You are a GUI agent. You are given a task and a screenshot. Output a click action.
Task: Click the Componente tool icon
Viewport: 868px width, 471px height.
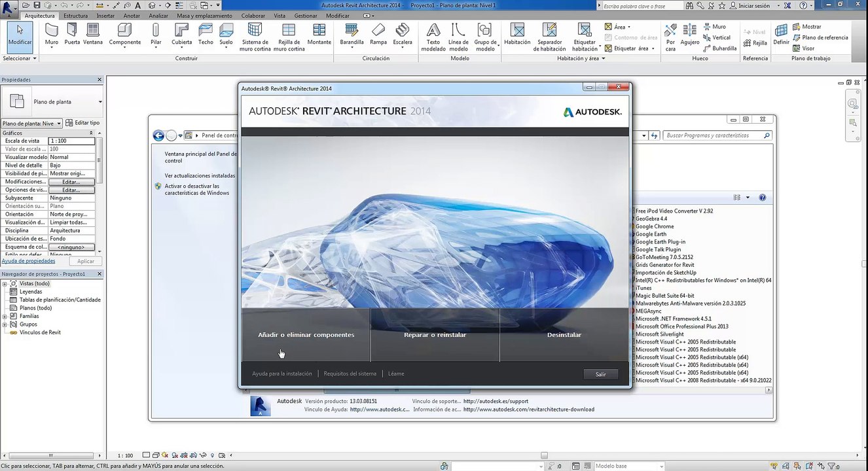point(125,29)
